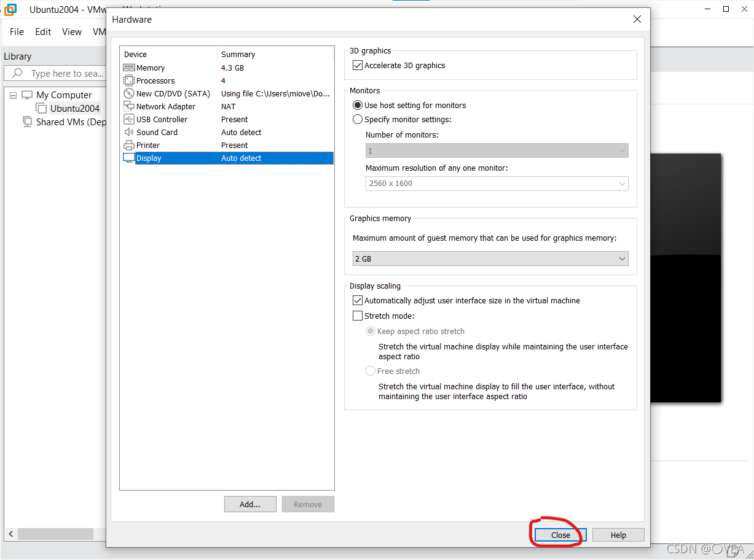754x560 pixels.
Task: Click the Memory device icon
Action: tap(128, 68)
